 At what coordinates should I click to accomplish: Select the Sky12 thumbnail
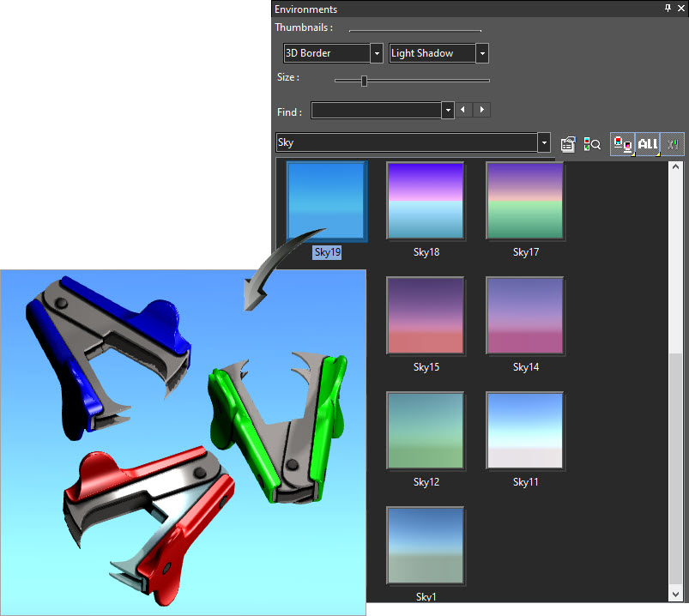coord(426,431)
